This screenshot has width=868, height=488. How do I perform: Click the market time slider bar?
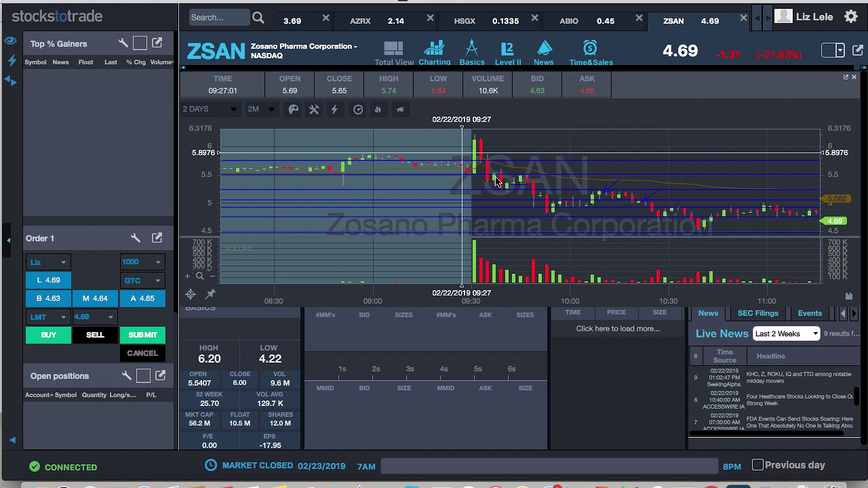tap(549, 466)
